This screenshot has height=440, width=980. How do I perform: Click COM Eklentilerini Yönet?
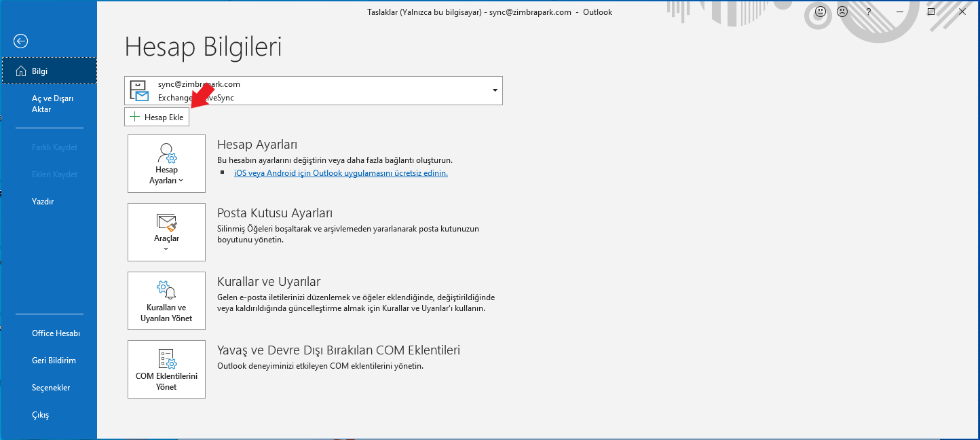(x=166, y=369)
